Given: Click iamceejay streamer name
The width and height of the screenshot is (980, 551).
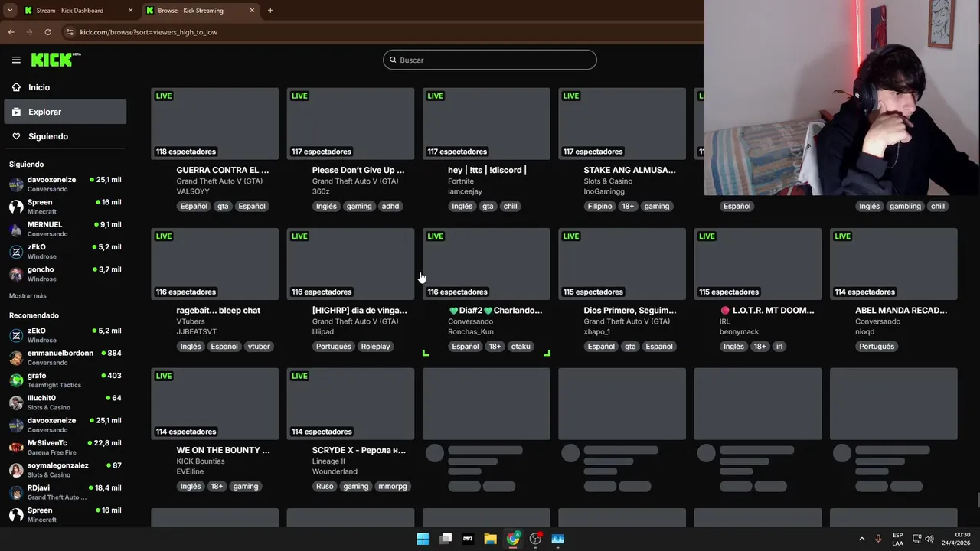Looking at the screenshot, I should [x=465, y=191].
